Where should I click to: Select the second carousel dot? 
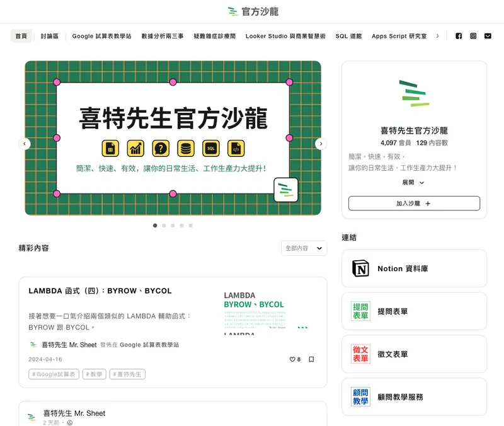point(164,226)
